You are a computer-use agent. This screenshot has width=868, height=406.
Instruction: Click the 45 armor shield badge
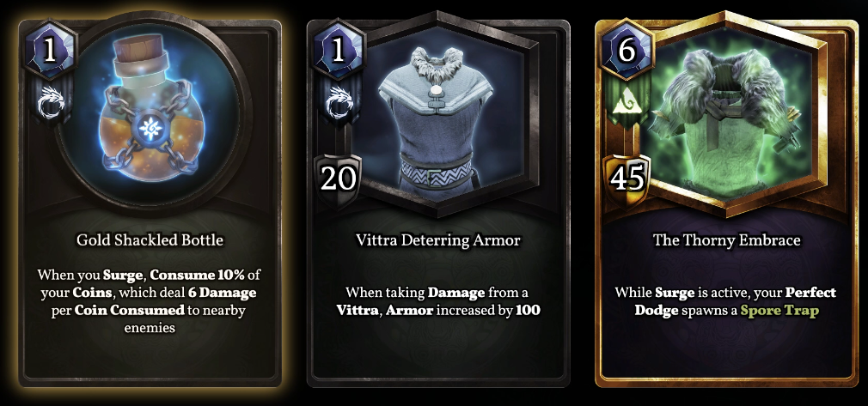coord(627,179)
